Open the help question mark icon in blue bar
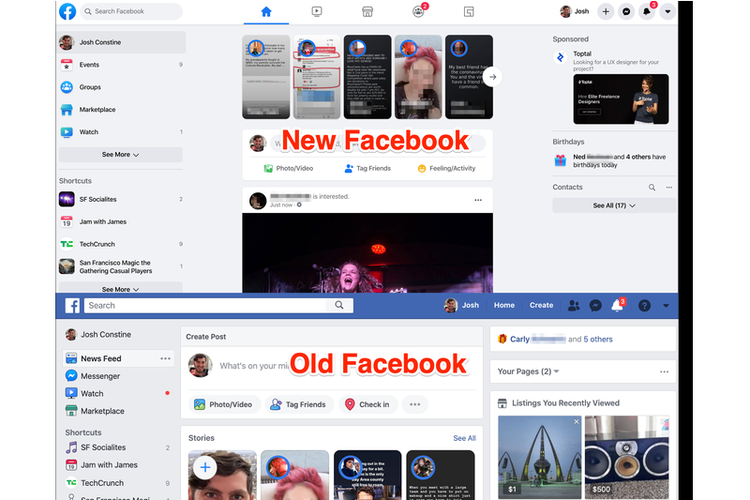Screen dimensions: 750x500 click(644, 305)
